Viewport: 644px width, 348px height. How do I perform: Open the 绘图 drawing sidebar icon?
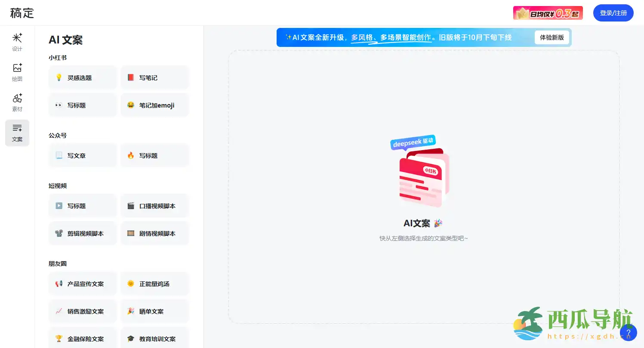coord(17,72)
